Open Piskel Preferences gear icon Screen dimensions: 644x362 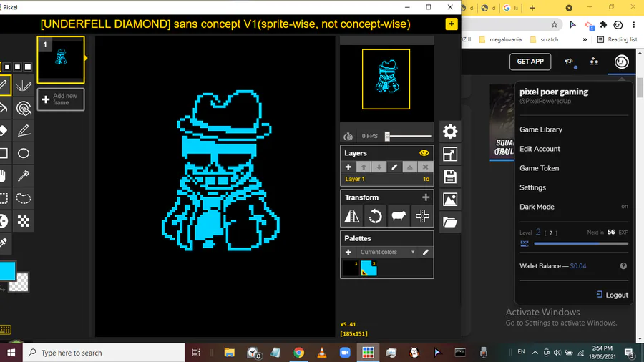pos(450,132)
